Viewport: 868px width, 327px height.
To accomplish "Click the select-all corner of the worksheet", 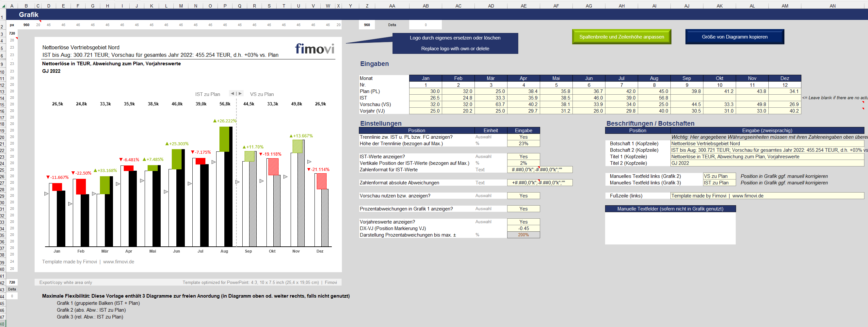I will [x=3, y=6].
